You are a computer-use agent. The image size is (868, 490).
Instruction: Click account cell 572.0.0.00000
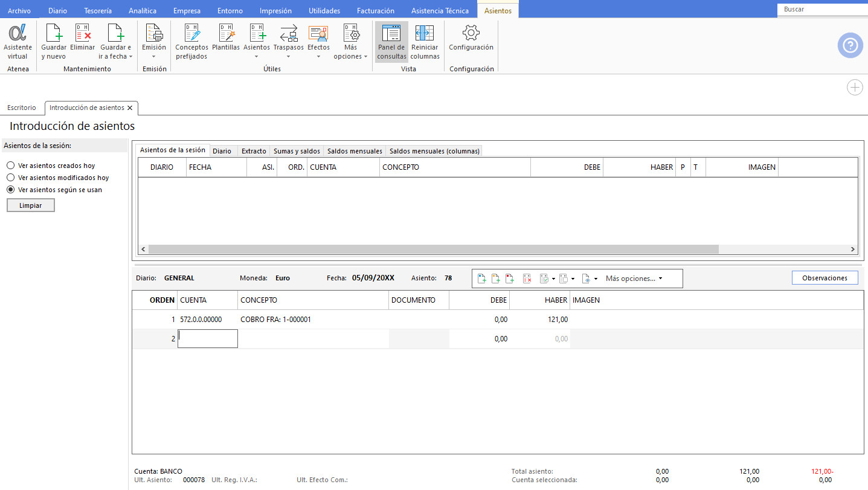tap(201, 320)
